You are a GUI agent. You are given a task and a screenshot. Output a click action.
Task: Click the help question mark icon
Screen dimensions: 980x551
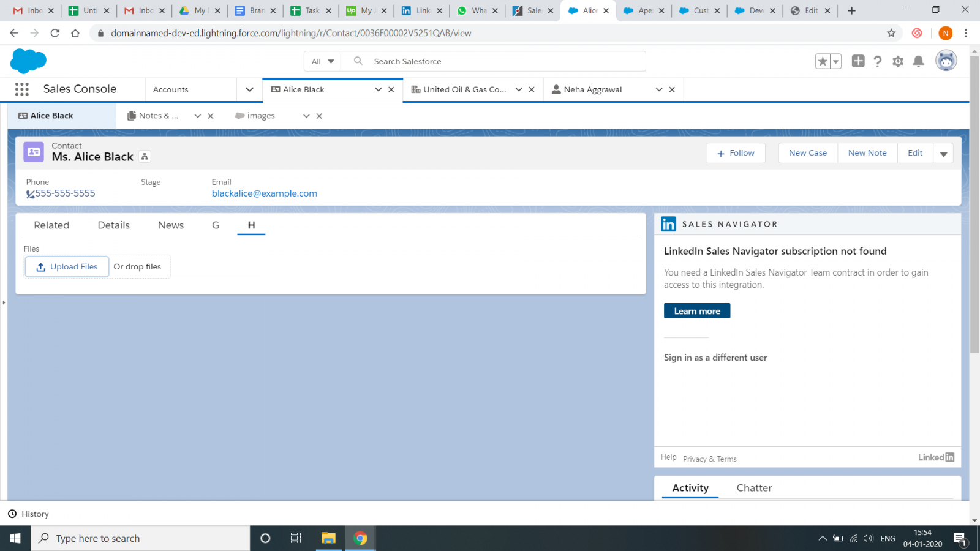coord(878,61)
